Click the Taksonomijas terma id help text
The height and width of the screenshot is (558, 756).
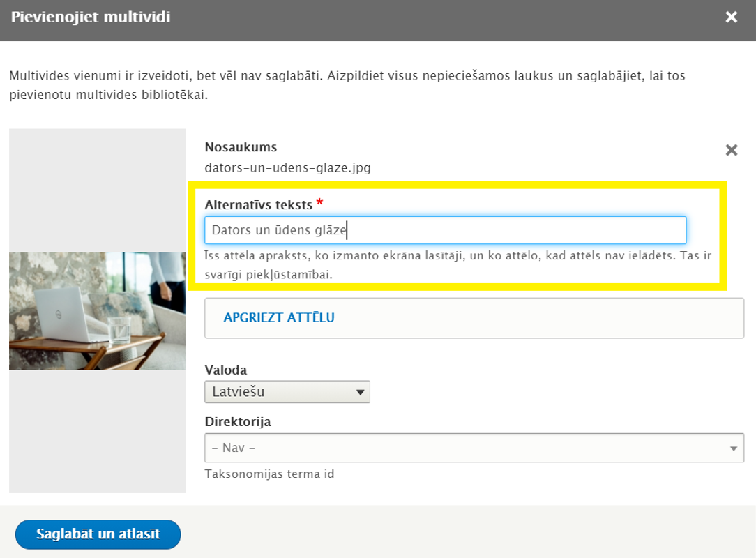[269, 474]
